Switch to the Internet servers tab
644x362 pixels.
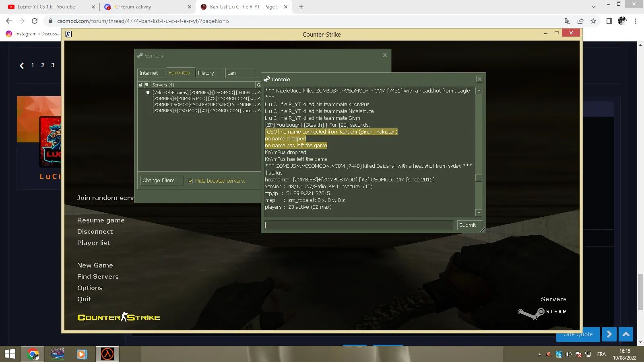(151, 73)
